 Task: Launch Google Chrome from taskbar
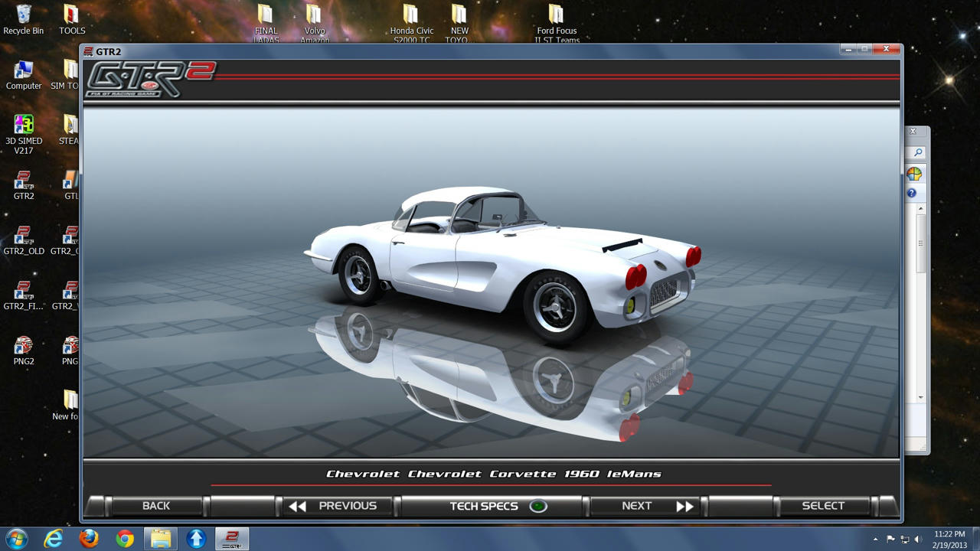(125, 539)
